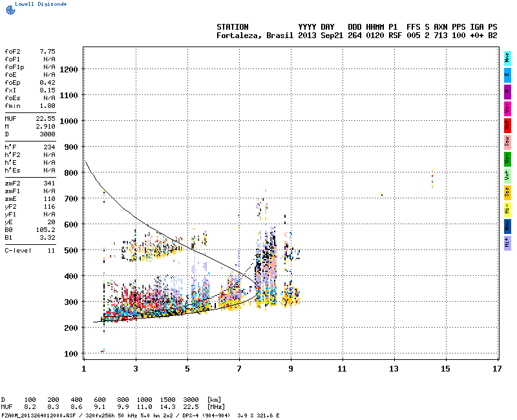Click the foF2 value 7.75
The height and width of the screenshot is (420, 517).
point(47,50)
